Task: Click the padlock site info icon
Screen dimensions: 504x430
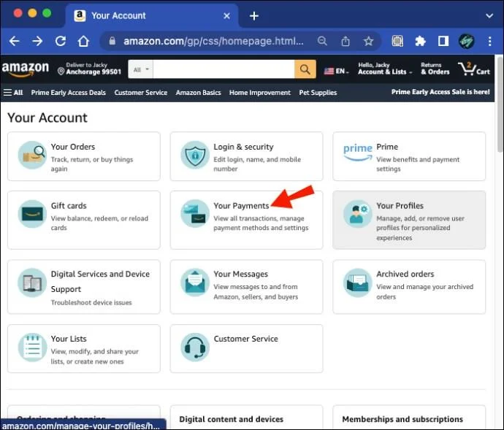Action: pos(112,41)
